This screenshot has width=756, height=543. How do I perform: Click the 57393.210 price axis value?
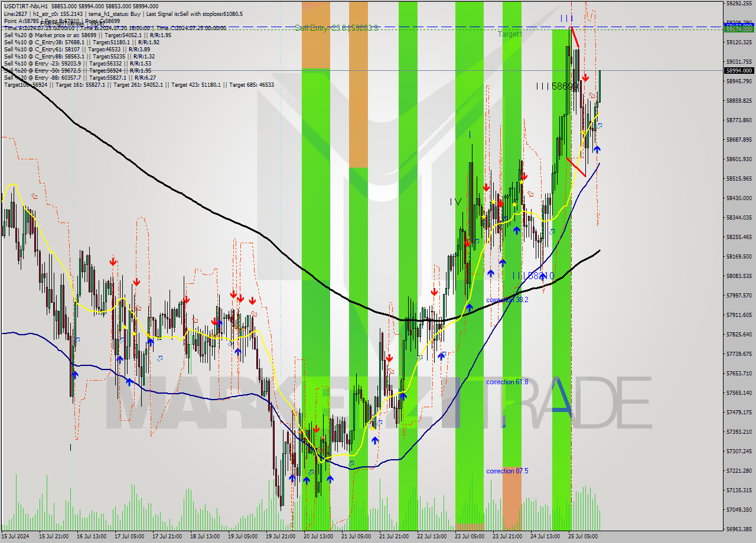739,432
